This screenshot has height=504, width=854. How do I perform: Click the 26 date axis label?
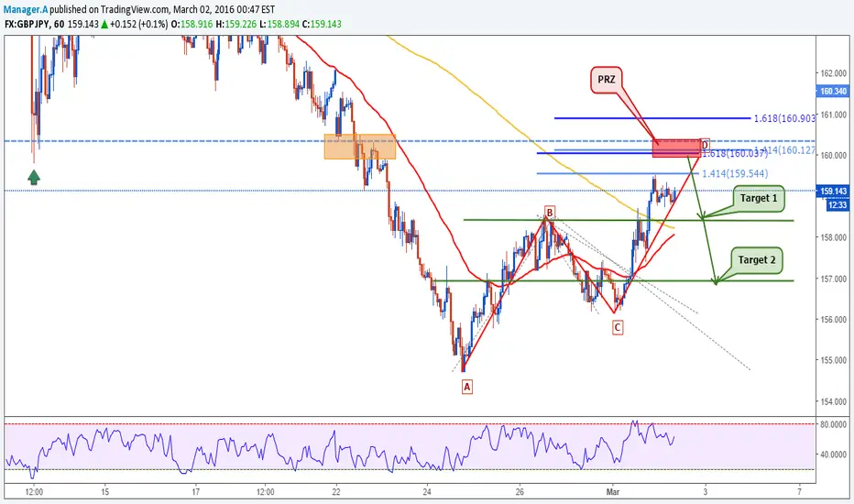point(520,491)
